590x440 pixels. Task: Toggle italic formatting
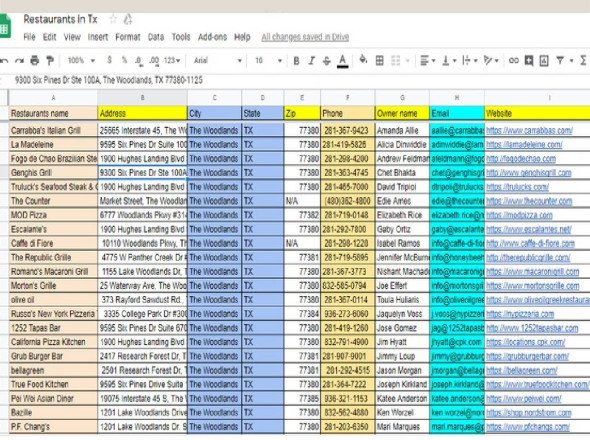pos(311,61)
